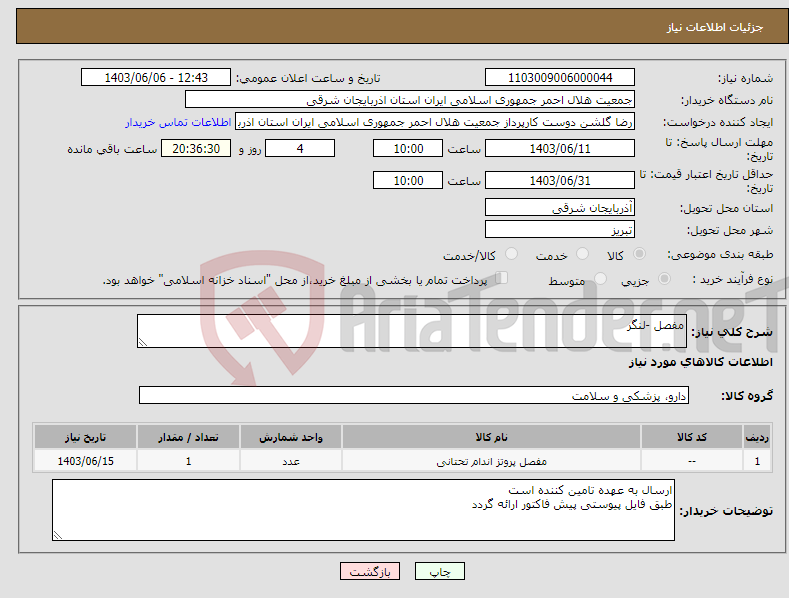789x598 pixels.
Task: Click the unit cell عدد
Action: click(291, 461)
